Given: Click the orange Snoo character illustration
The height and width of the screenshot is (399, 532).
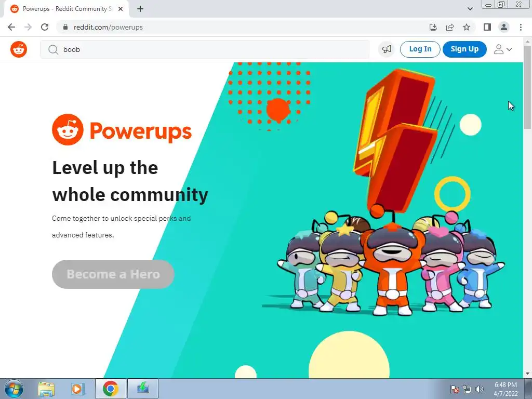Looking at the screenshot, I should [x=392, y=260].
